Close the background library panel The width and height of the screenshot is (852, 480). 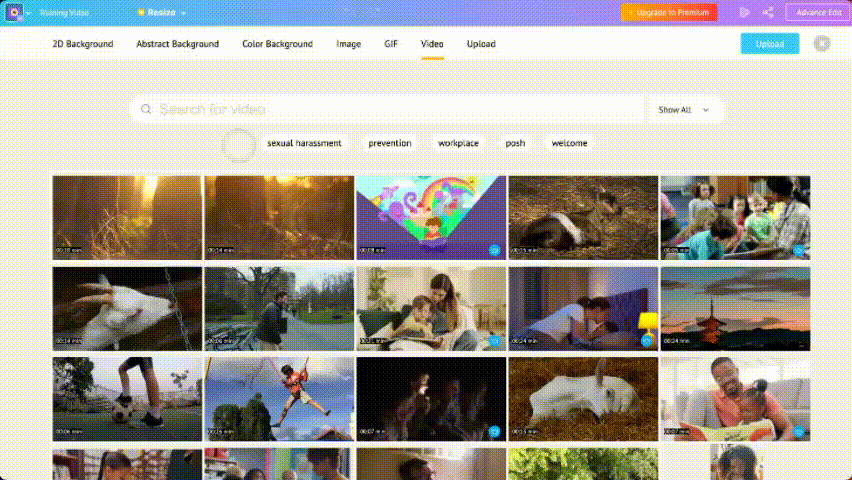click(x=822, y=43)
